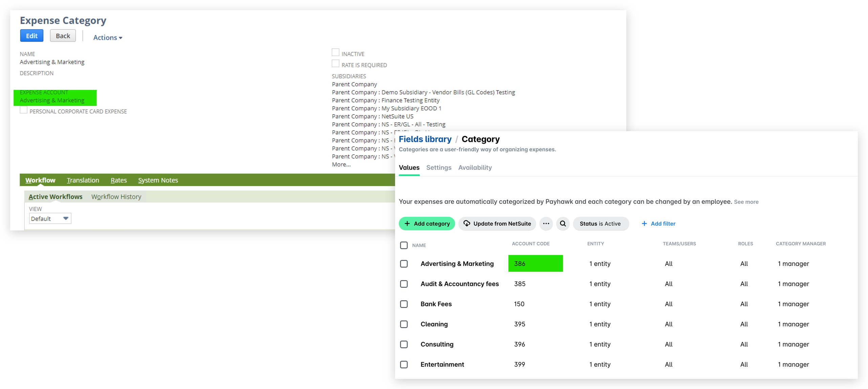
Task: Open the Status is Active filter
Action: (x=601, y=224)
